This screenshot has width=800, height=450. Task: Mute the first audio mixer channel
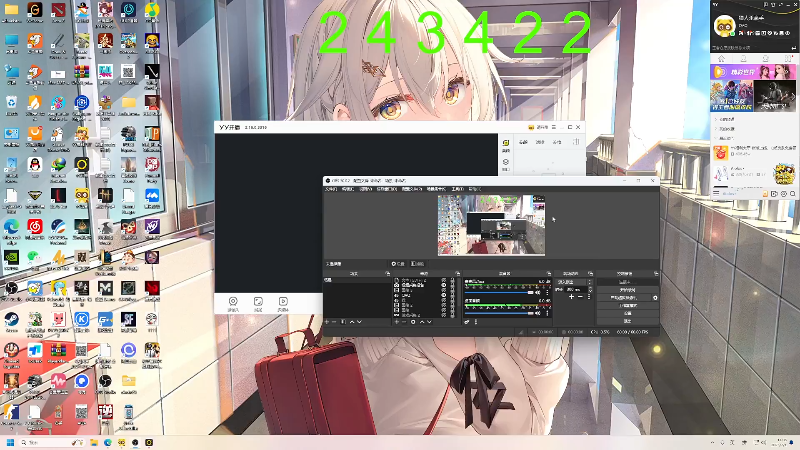click(537, 292)
